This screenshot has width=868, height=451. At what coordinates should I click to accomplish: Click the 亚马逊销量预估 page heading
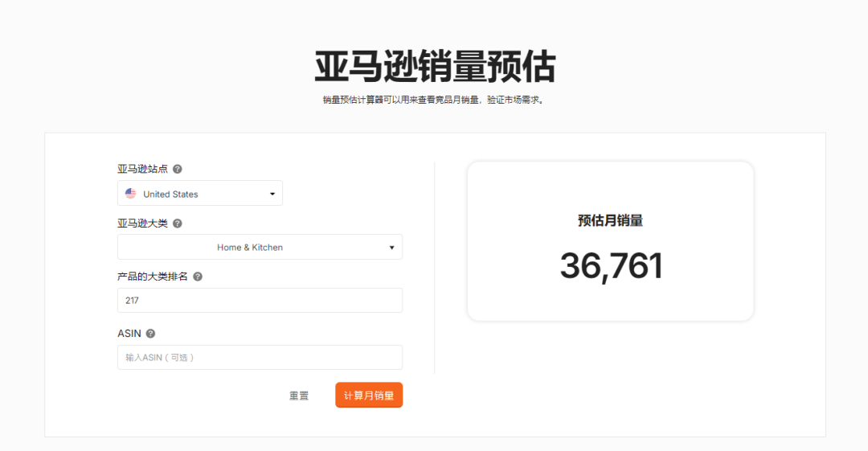(435, 67)
